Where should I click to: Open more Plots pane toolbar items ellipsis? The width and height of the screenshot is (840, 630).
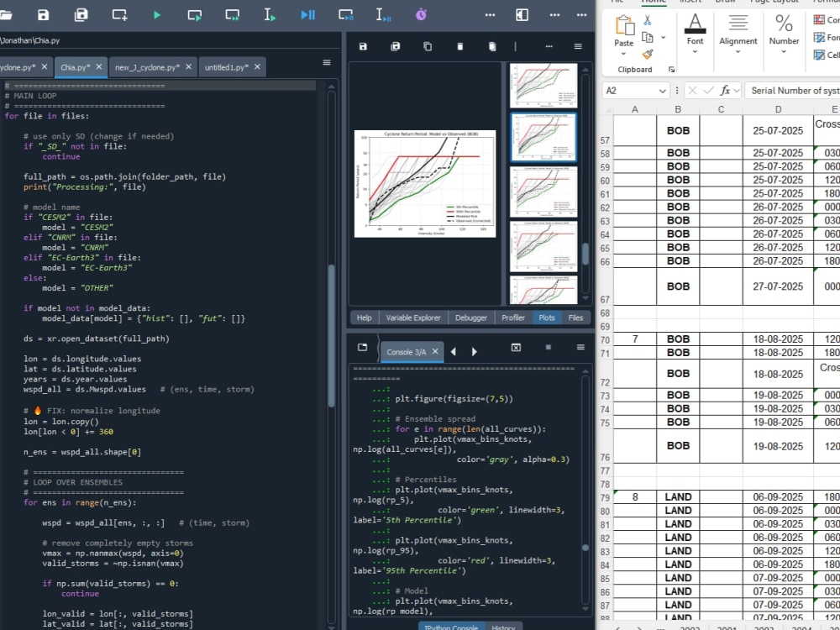pos(549,46)
